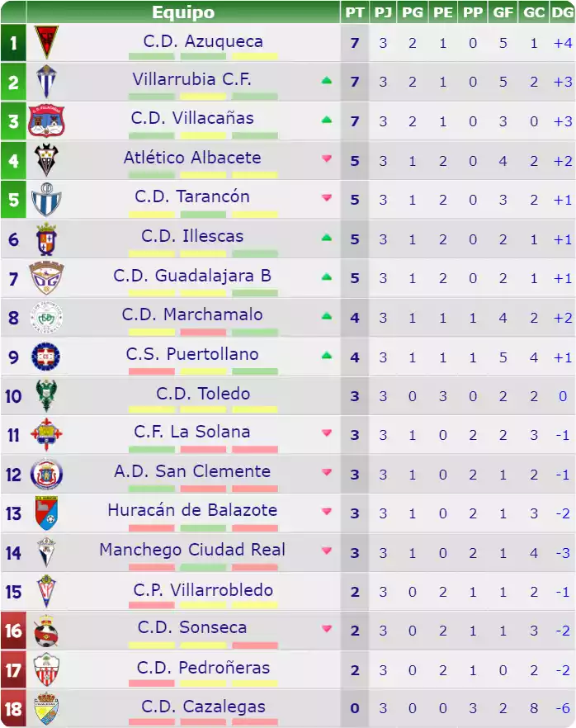Open the C.D. Illescas team link
The height and width of the screenshot is (728, 576).
click(x=192, y=236)
